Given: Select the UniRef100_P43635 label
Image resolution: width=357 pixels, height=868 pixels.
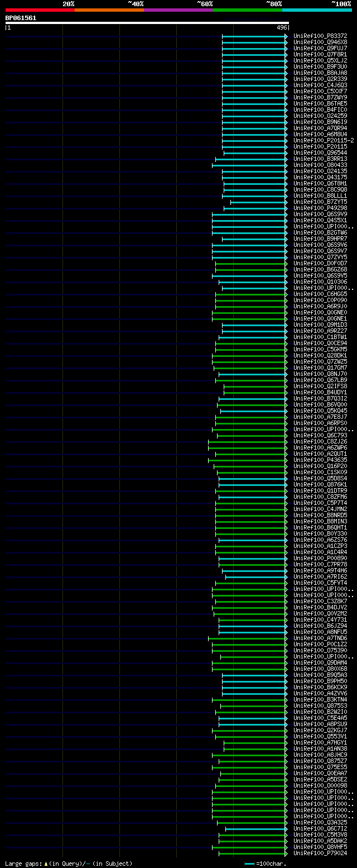Looking at the screenshot, I should point(320,460).
